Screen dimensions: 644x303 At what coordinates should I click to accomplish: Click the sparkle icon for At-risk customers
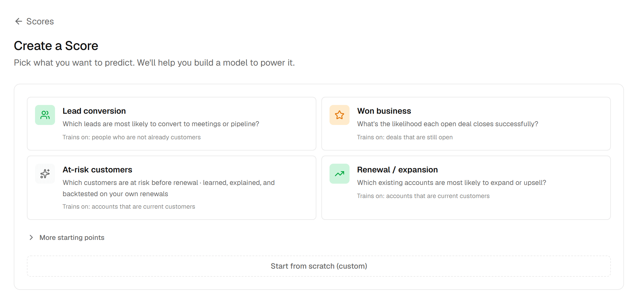point(45,174)
